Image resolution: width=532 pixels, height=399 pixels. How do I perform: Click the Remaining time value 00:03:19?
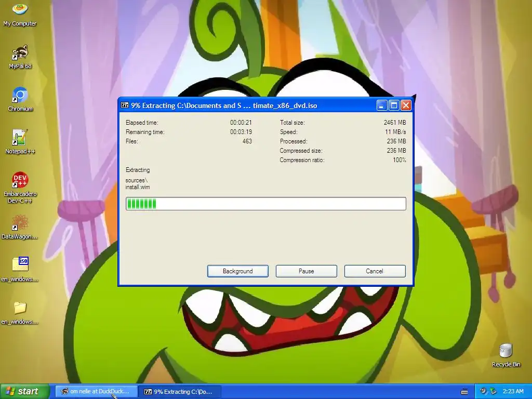point(241,131)
